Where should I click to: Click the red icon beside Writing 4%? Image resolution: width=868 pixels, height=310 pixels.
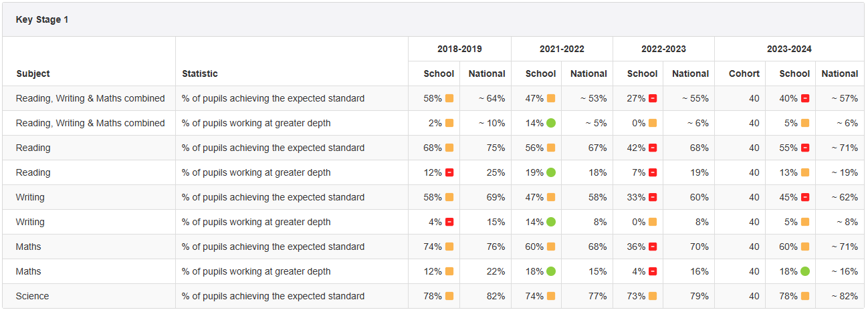(x=449, y=222)
